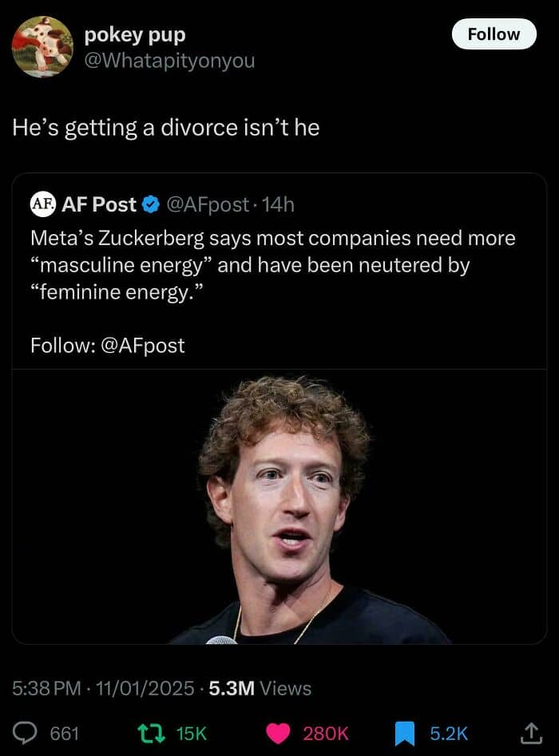Open the quoted post's 14h timestamp
559x756 pixels.
(279, 205)
